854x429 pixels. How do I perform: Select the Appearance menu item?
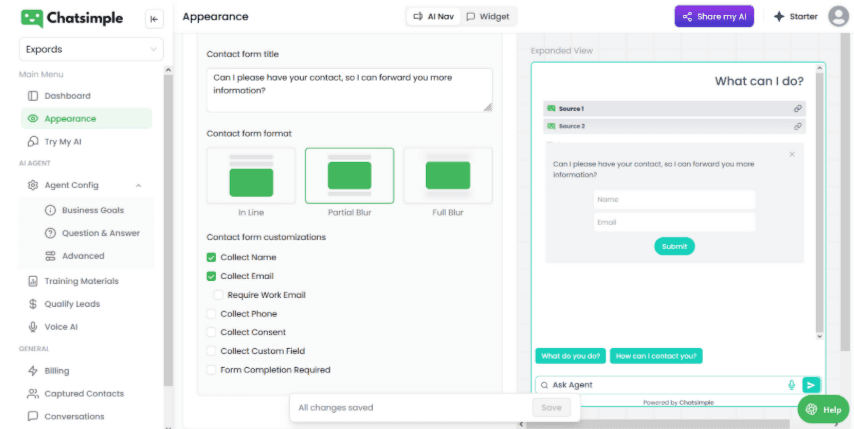(x=87, y=119)
